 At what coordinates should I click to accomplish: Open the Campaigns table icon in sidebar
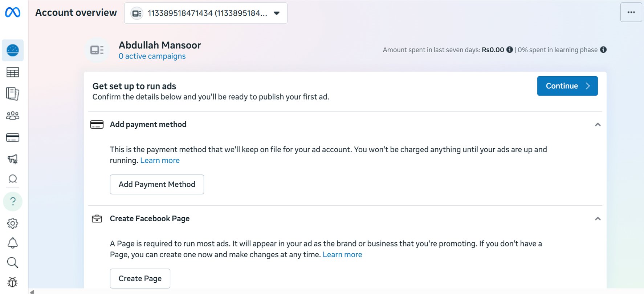tap(13, 72)
